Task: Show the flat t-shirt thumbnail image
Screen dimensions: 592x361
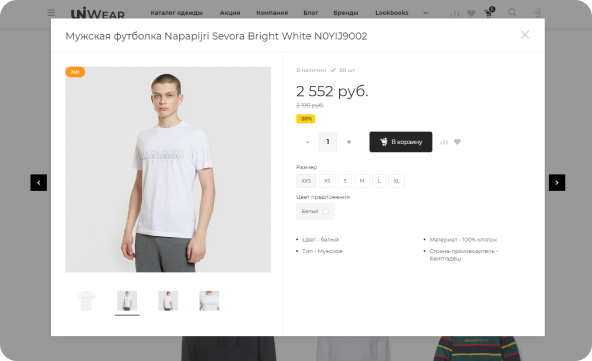Action: click(86, 301)
